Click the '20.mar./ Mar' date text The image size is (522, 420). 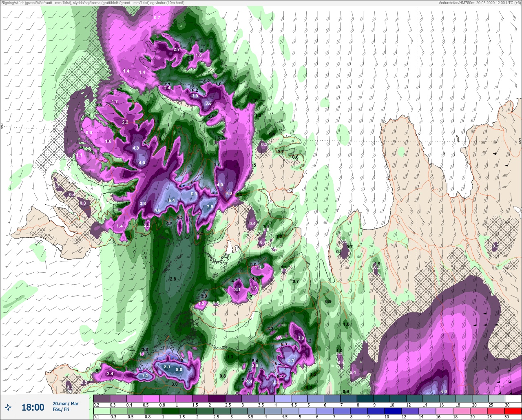tap(66, 404)
